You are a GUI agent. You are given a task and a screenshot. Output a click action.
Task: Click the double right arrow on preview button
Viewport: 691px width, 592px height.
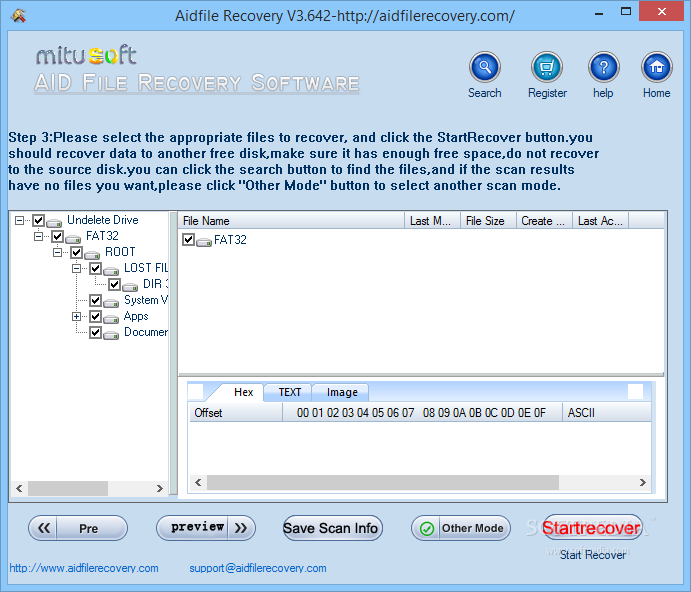(241, 528)
